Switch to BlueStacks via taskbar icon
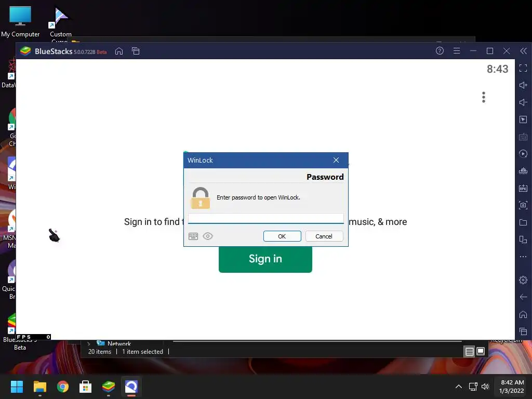 click(109, 387)
